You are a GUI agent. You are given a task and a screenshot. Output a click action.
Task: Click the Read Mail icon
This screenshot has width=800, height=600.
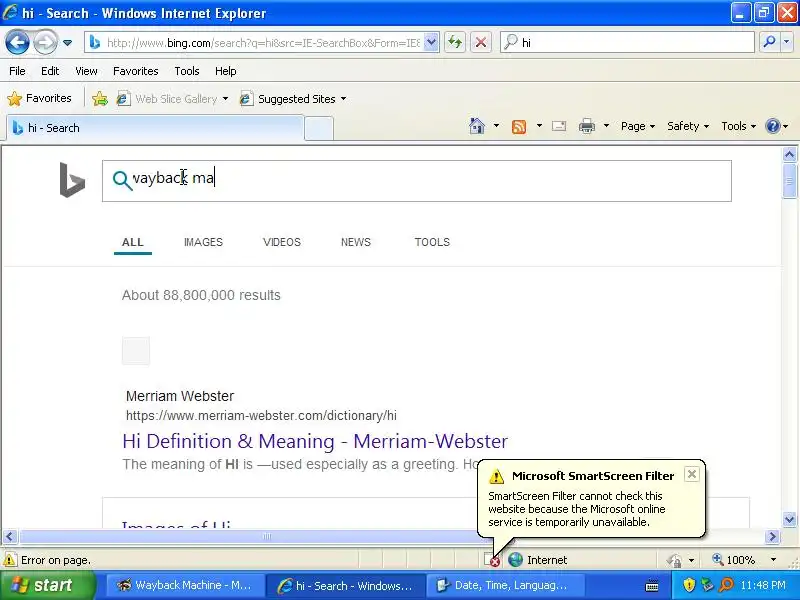pos(559,126)
